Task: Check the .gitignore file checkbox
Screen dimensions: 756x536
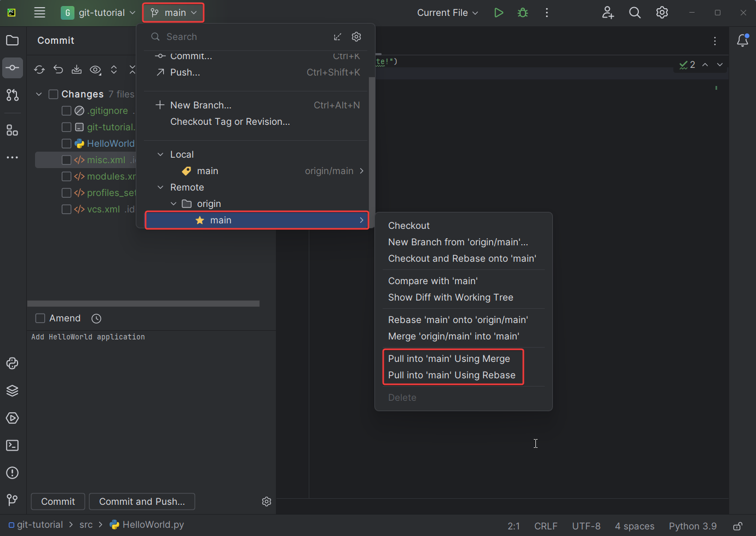Action: (66, 111)
